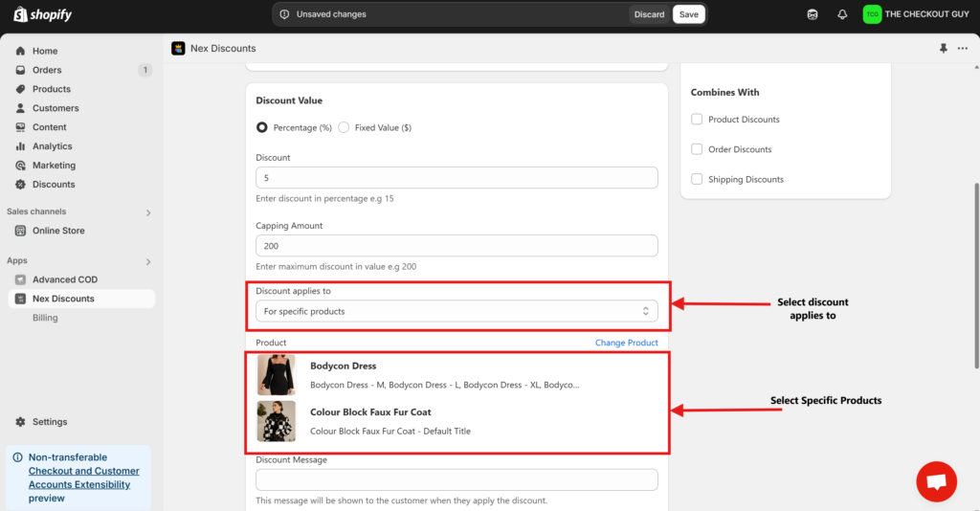The image size is (980, 511).
Task: Pin the Nex Discounts app
Action: [943, 49]
